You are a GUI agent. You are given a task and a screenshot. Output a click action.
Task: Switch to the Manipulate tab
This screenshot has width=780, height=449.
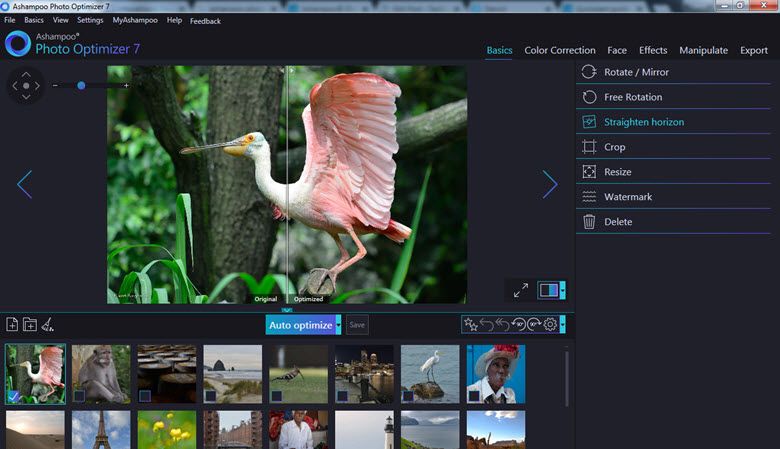tap(703, 50)
